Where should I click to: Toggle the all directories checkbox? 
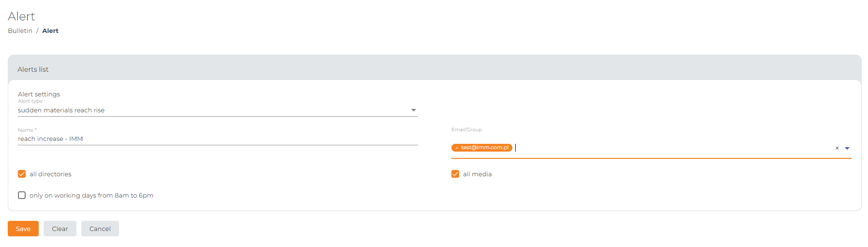click(22, 174)
